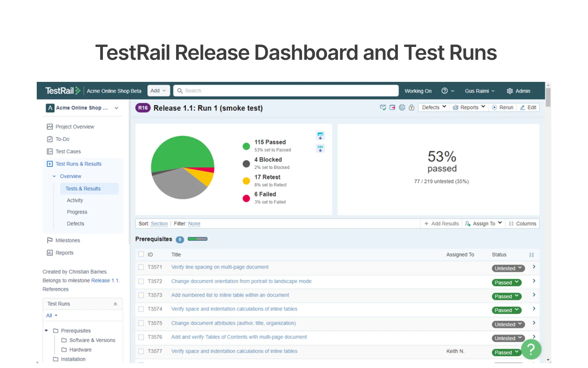Click the lock (close run) icon
The image size is (588, 368).
411,107
